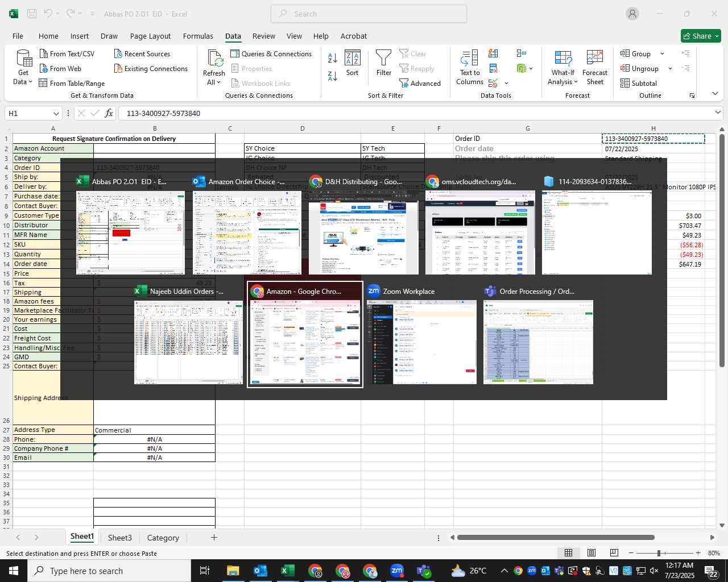Switch to D&H Distributing Chrome thumbnail

(x=363, y=226)
